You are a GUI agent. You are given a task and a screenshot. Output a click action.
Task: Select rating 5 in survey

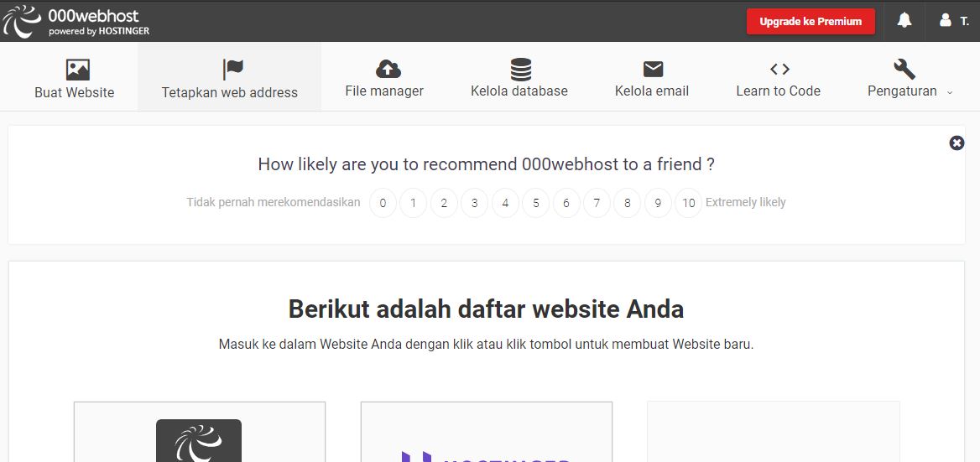[535, 203]
